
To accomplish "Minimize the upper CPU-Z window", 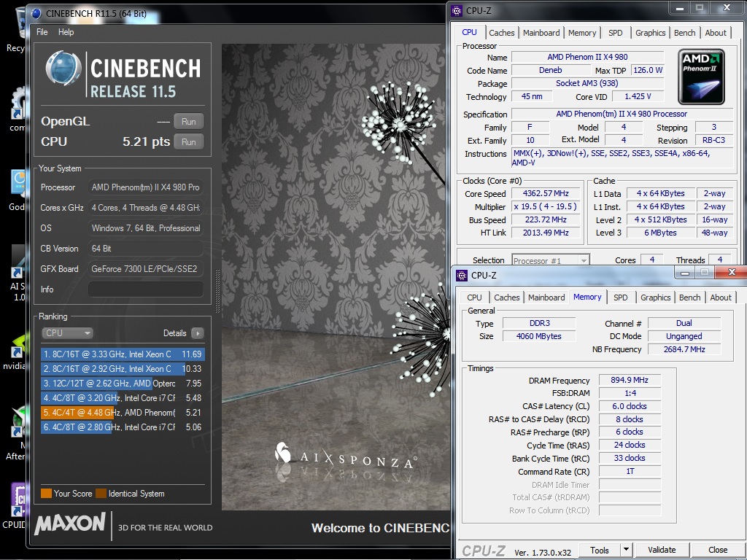I will click(x=680, y=8).
